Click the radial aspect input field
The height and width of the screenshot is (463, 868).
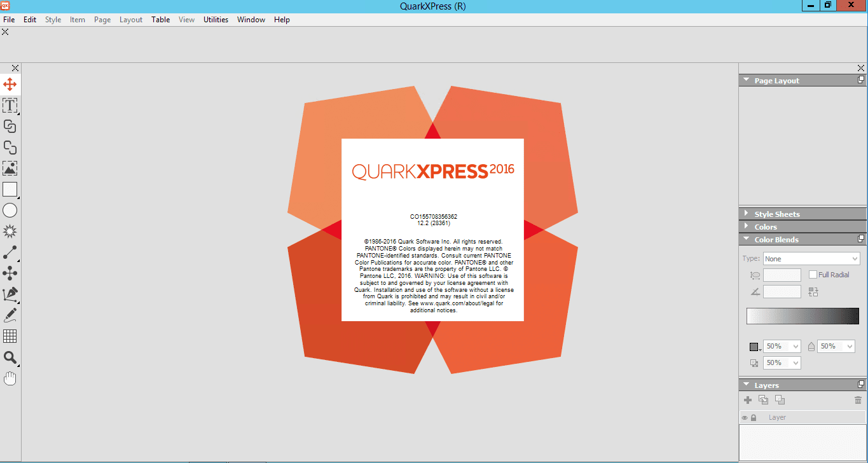(782, 275)
